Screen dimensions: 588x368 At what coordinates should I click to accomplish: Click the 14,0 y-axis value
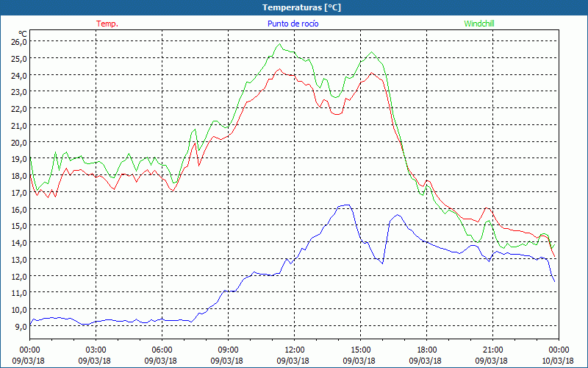(x=19, y=243)
